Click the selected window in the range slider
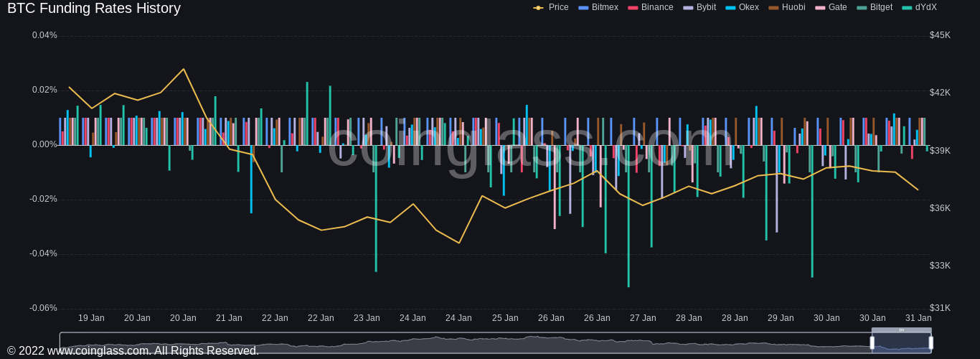Image resolution: width=980 pixels, height=359 pixels. tap(902, 343)
